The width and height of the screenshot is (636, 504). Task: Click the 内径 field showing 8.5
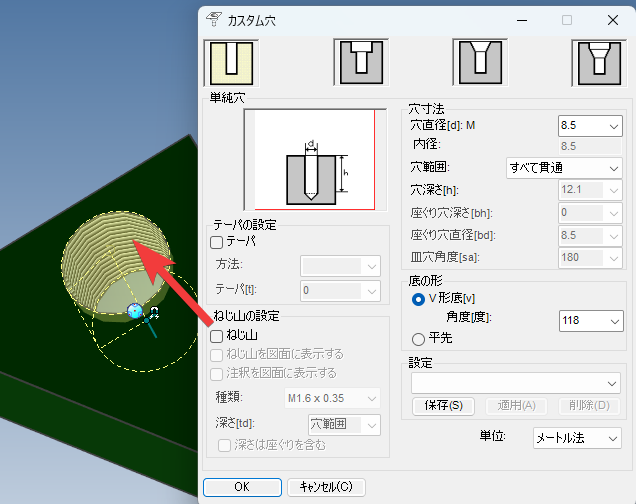tap(590, 146)
